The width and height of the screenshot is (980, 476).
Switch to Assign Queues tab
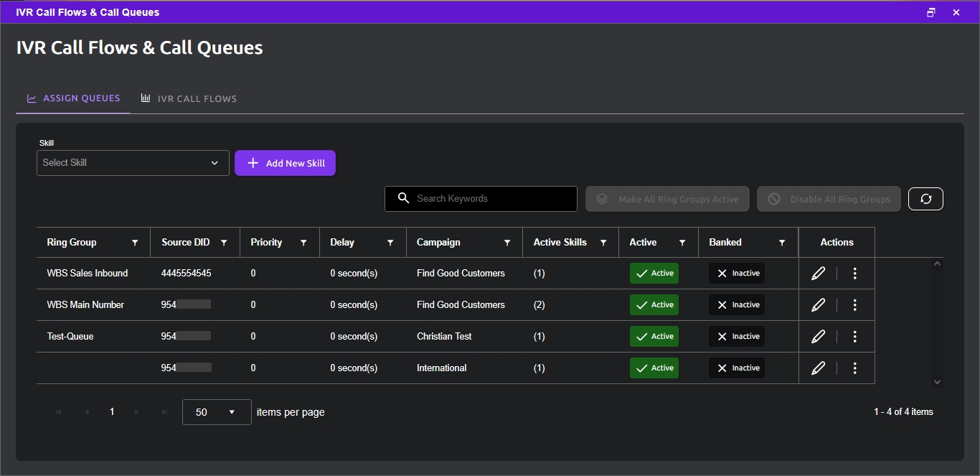(x=73, y=98)
